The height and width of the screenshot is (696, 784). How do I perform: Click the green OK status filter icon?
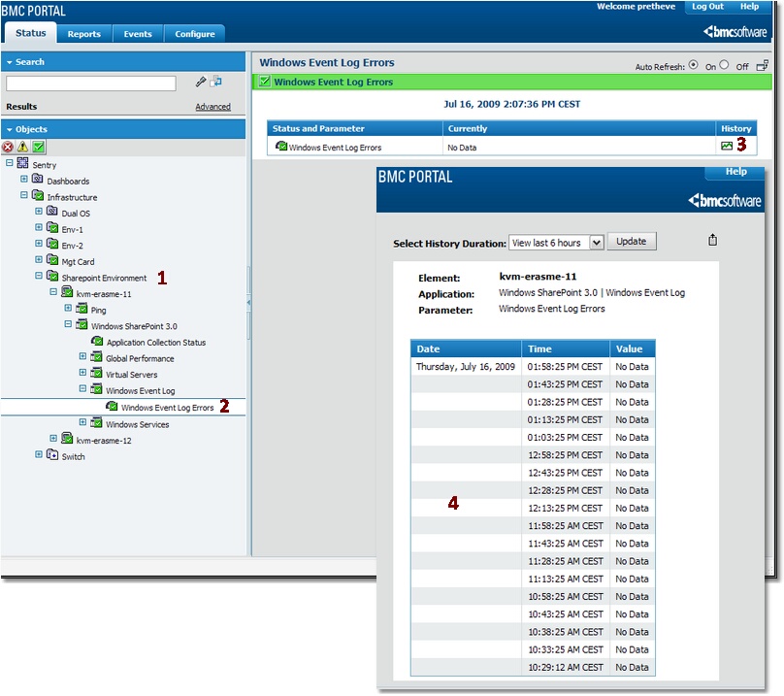click(x=39, y=148)
